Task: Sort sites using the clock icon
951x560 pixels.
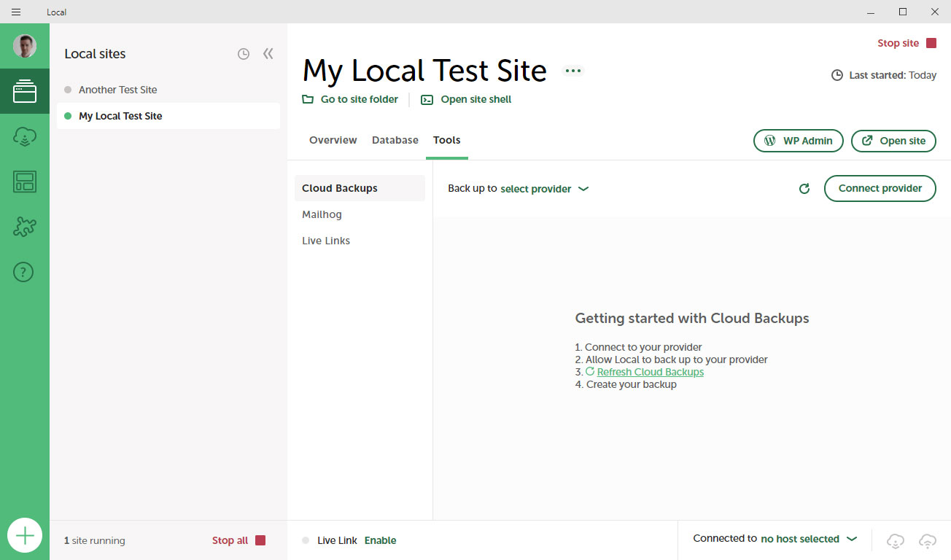Action: pos(244,54)
